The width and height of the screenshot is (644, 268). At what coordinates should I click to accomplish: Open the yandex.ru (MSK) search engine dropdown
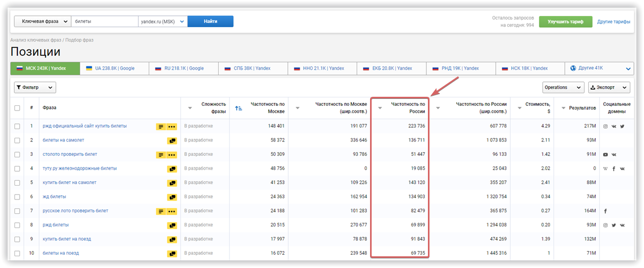[x=163, y=21]
